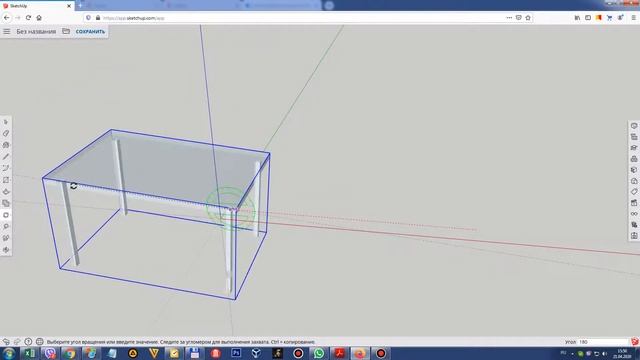This screenshot has height=360, width=640.
Task: Click the browser Back button
Action: click(x=7, y=18)
